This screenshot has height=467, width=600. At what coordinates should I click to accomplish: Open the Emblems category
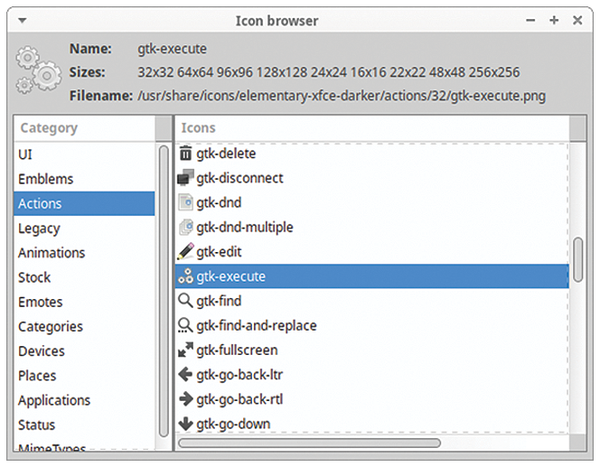(45, 179)
